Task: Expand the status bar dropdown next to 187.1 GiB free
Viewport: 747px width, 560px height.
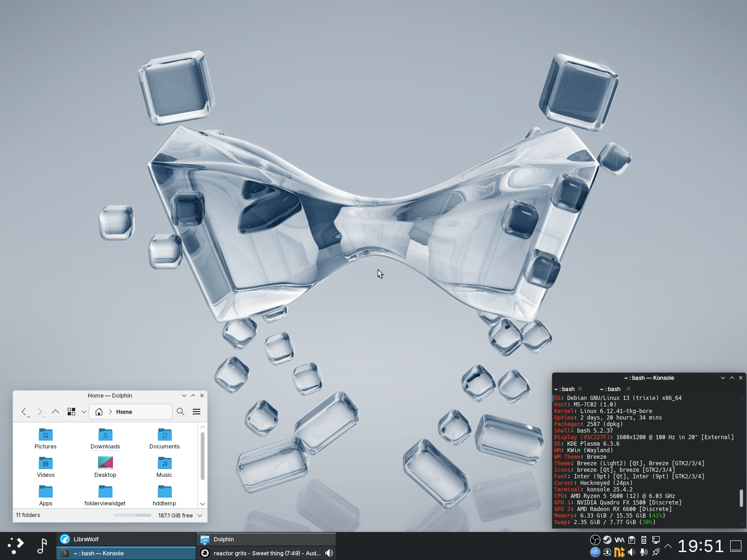Action: 200,515
